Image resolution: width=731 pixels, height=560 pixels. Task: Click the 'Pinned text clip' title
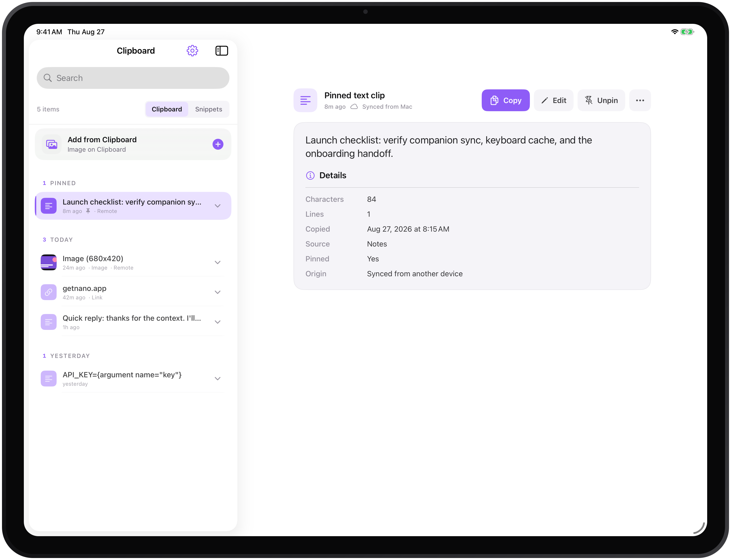[x=354, y=95]
